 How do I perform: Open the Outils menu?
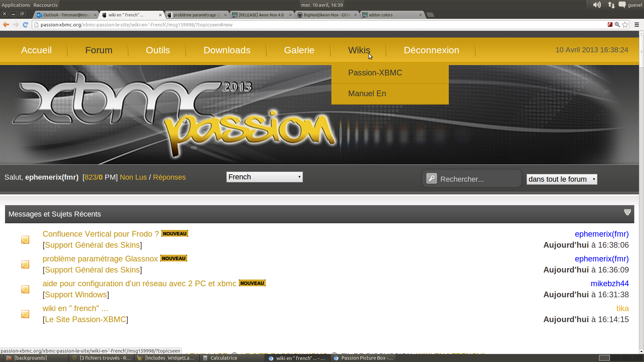click(158, 50)
